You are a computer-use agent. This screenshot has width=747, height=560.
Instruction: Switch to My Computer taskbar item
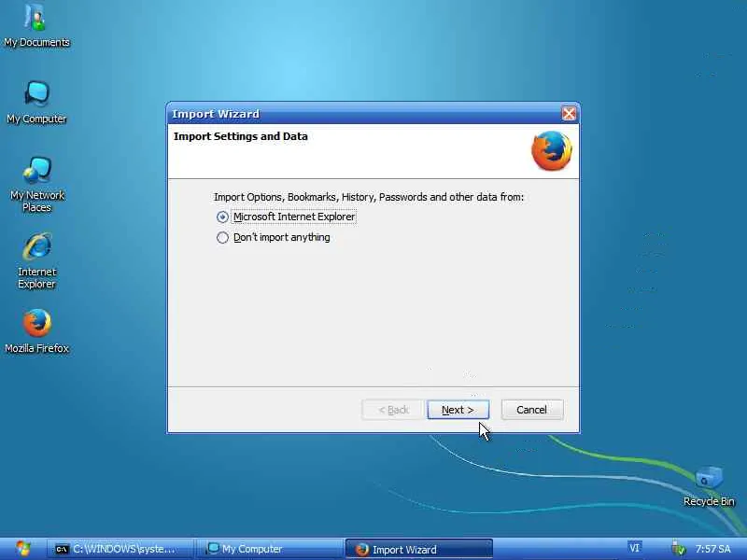(269, 549)
